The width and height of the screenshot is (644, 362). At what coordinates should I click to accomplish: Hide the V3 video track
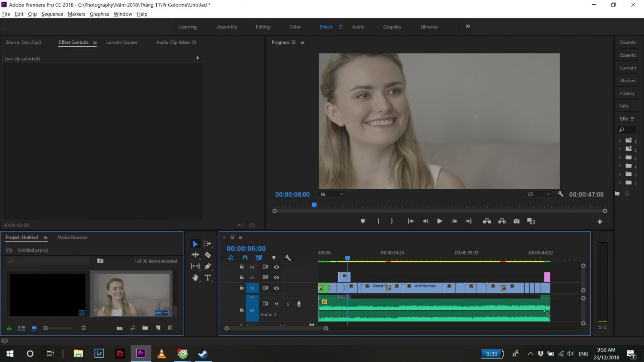[x=276, y=267]
